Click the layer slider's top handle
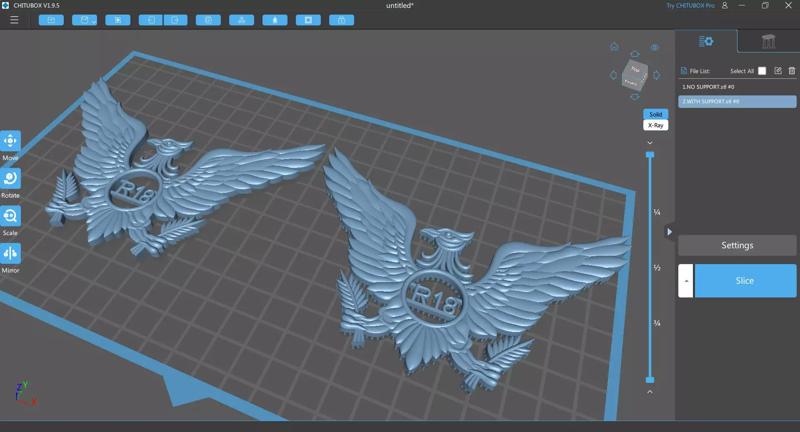Image resolution: width=800 pixels, height=432 pixels. click(650, 155)
